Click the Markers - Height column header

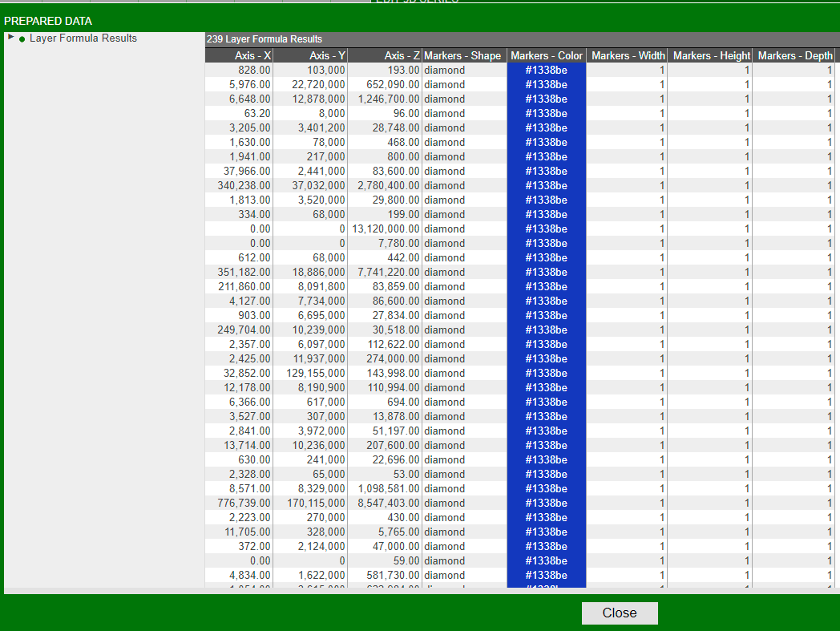[710, 55]
